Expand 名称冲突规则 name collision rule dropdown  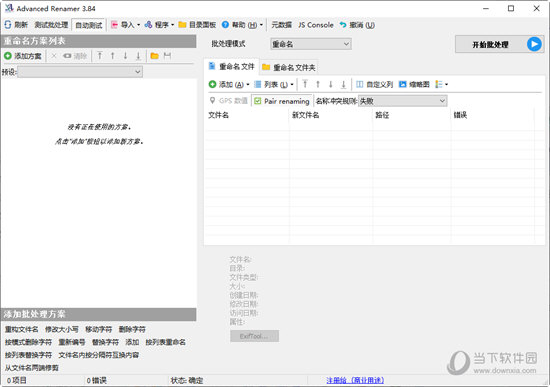402,101
